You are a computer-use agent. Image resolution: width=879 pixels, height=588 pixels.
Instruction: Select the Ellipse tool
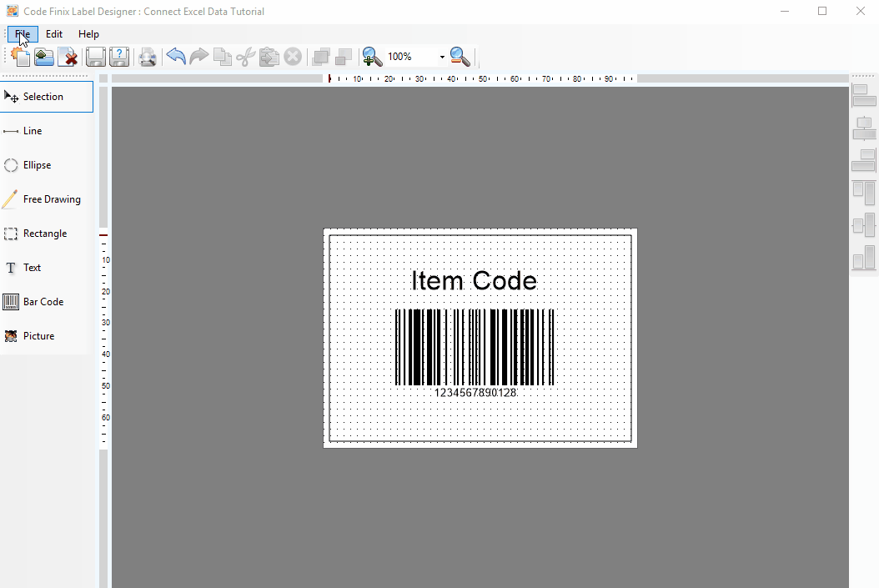47,165
